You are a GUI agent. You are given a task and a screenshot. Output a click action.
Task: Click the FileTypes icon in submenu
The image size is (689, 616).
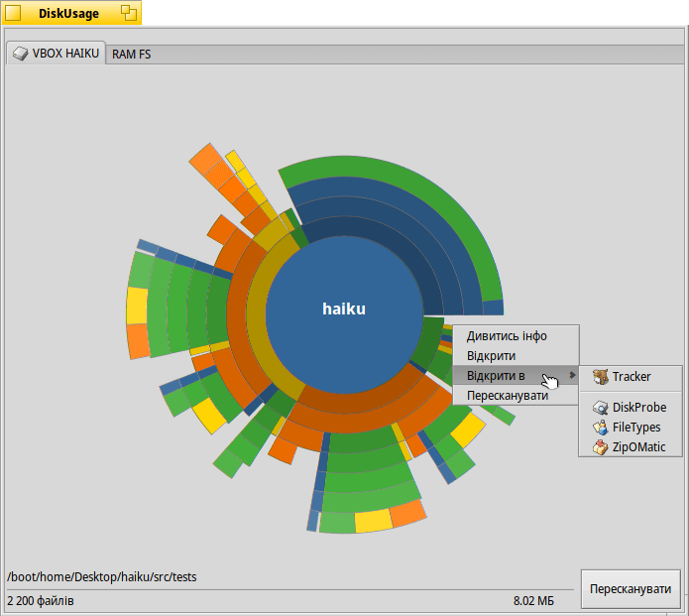click(x=600, y=428)
